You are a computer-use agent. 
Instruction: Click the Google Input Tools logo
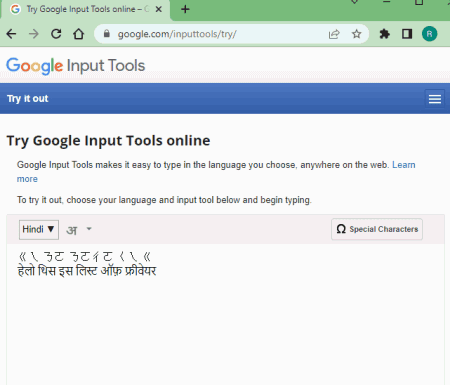(x=76, y=66)
